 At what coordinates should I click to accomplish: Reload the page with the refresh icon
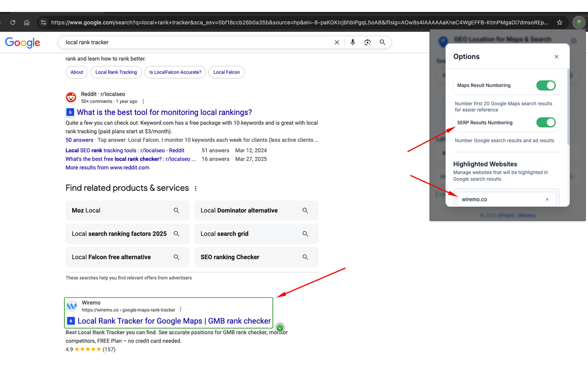[x=13, y=22]
